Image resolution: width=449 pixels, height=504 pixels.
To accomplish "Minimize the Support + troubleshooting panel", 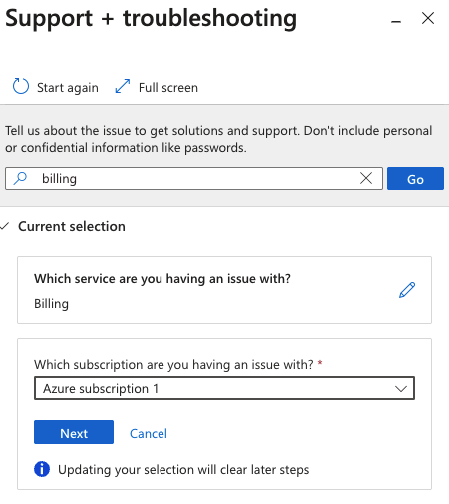I will 396,22.
